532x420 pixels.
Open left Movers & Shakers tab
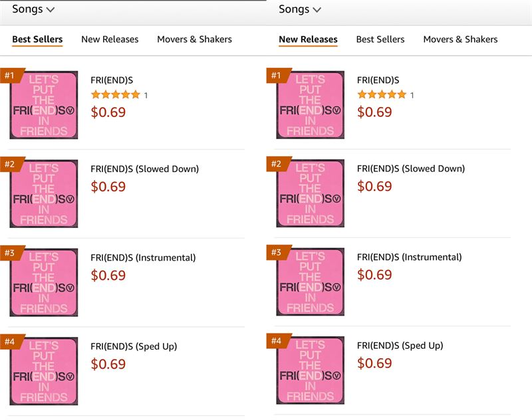pos(194,39)
